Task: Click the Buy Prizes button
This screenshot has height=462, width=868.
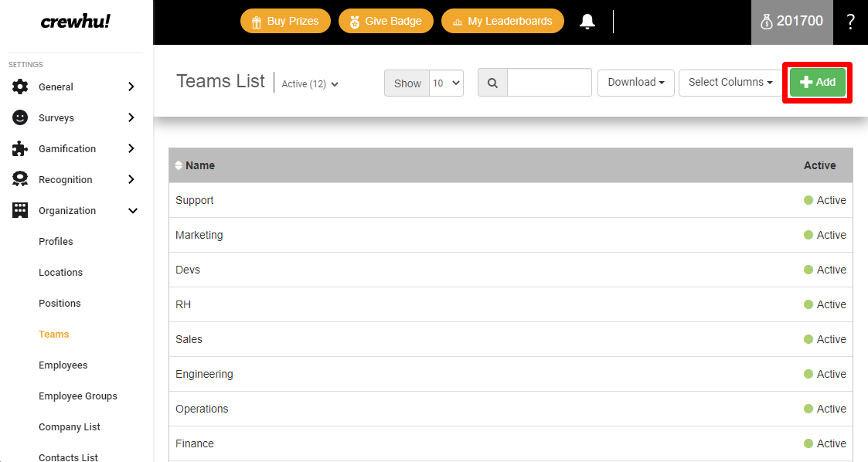Action: click(x=285, y=21)
